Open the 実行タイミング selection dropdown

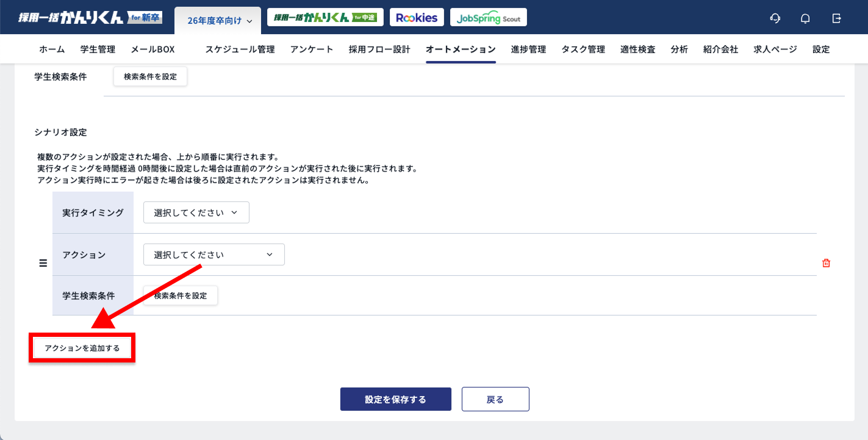[196, 212]
